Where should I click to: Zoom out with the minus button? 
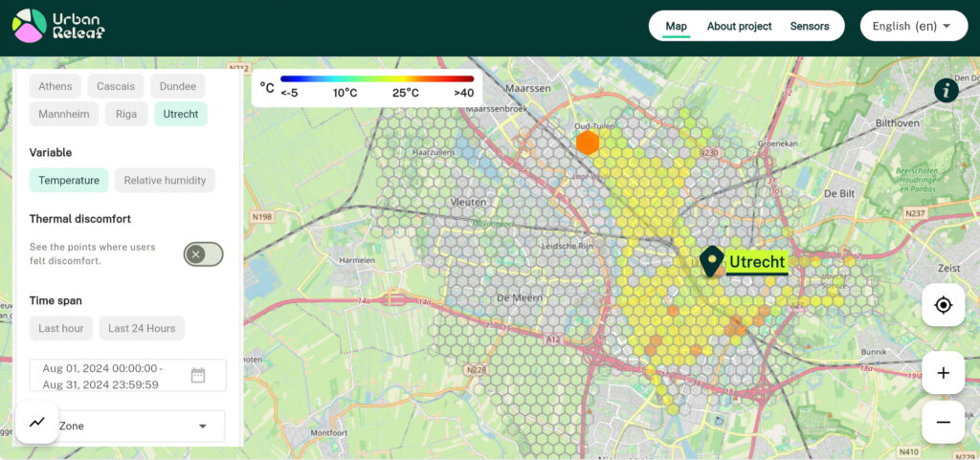[x=943, y=422]
